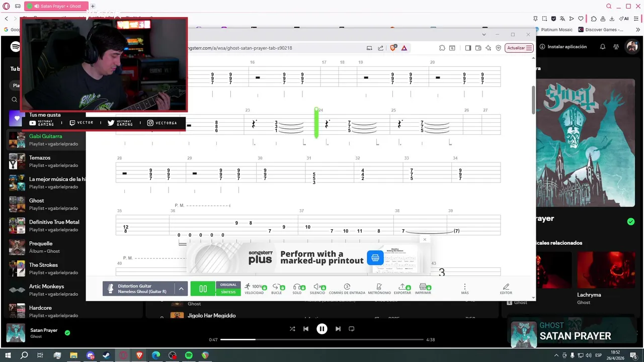Toggle the Metrónomo
This screenshot has height=362, width=644.
[x=379, y=289]
